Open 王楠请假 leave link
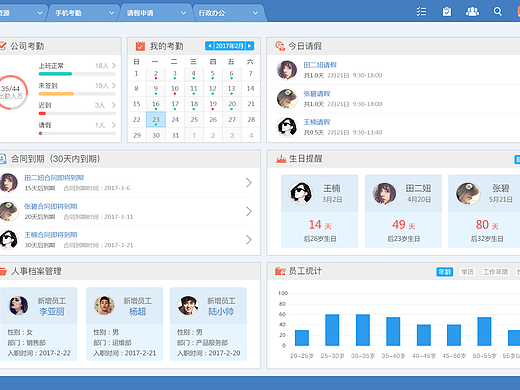Image resolution: width=520 pixels, height=390 pixels. (317, 122)
